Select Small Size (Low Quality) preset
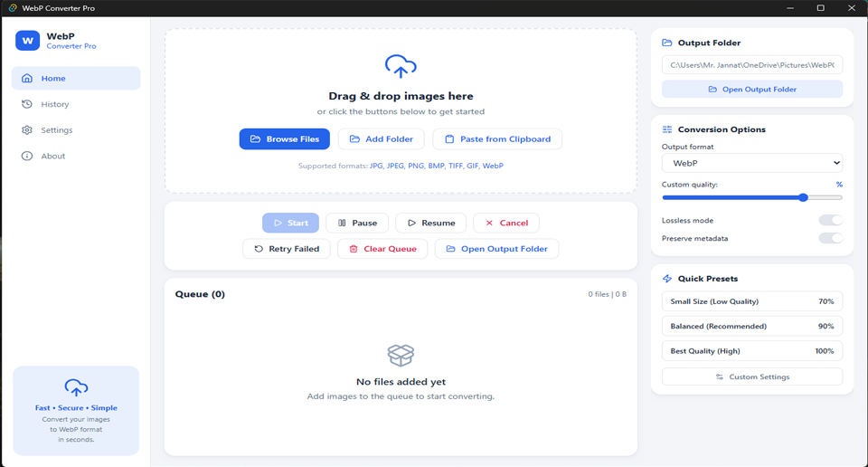 pyautogui.click(x=752, y=301)
